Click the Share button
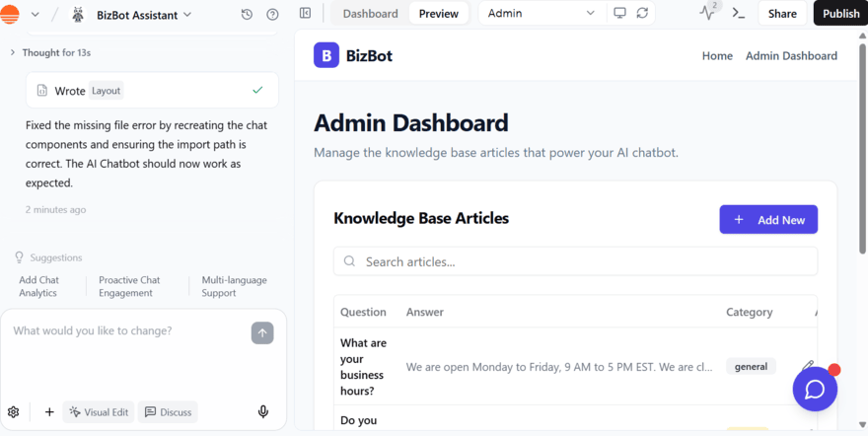The image size is (868, 436). point(782,14)
